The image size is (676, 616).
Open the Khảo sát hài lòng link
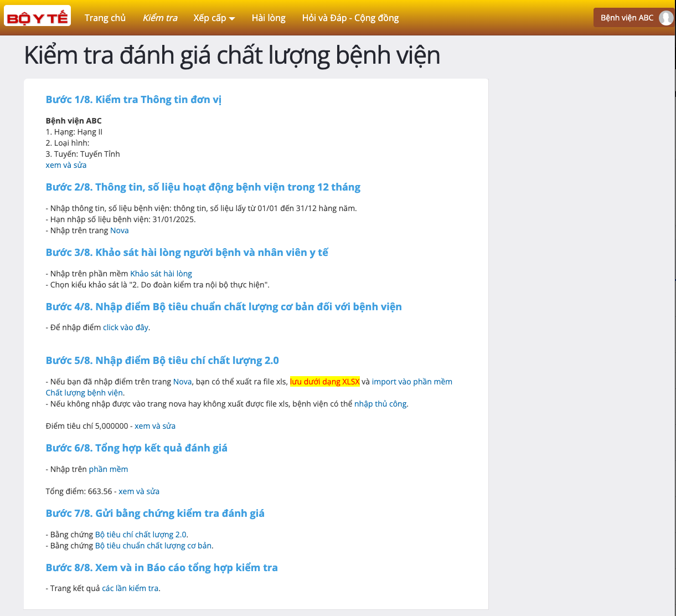pyautogui.click(x=161, y=274)
